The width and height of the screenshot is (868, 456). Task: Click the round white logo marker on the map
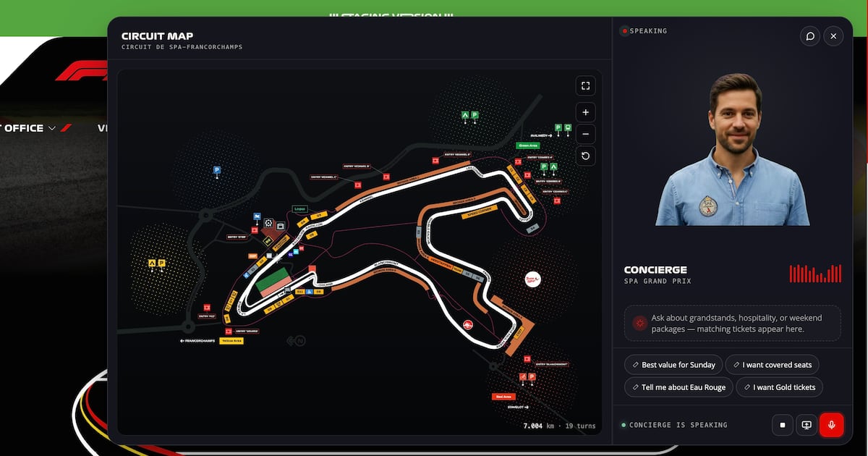tap(534, 279)
